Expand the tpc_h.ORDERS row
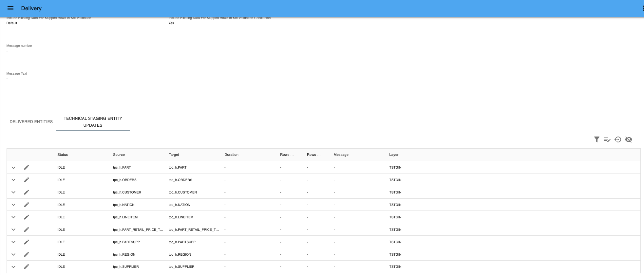The image size is (644, 275). [13, 180]
